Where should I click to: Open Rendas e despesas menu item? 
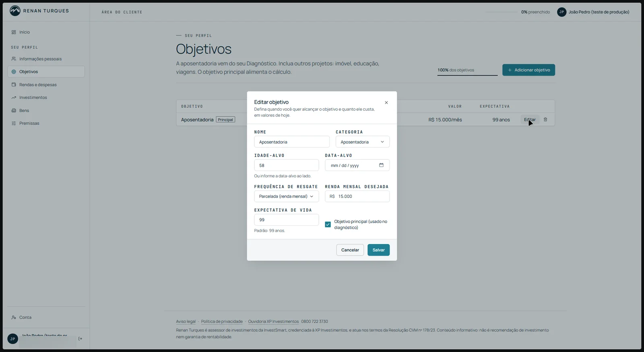click(46, 84)
